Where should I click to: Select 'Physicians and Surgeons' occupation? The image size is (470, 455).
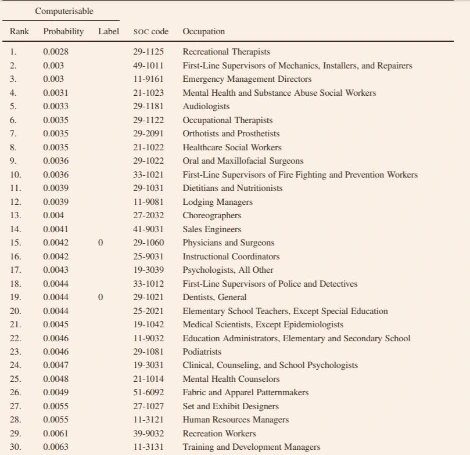228,243
